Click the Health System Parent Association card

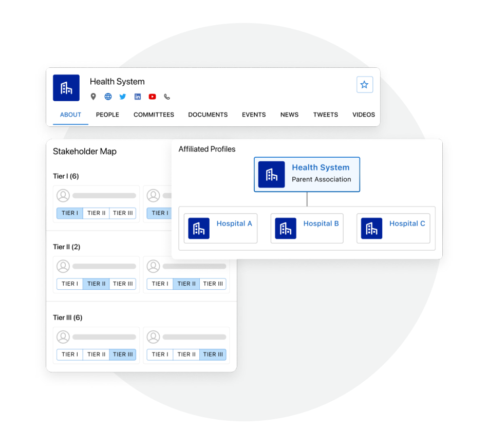(307, 175)
